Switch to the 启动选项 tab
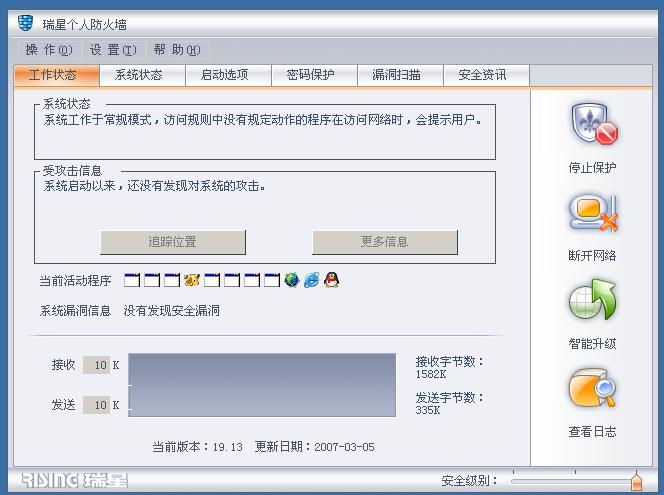The image size is (664, 495). pos(228,75)
